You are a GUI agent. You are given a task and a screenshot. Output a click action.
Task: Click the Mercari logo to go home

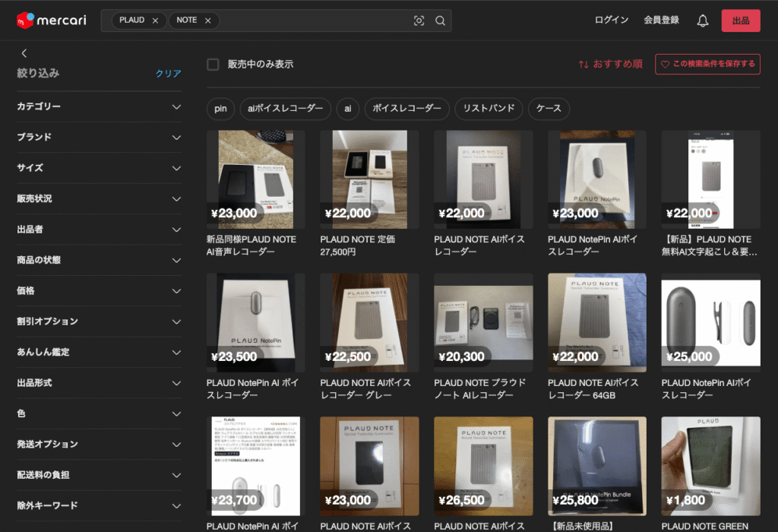click(51, 21)
